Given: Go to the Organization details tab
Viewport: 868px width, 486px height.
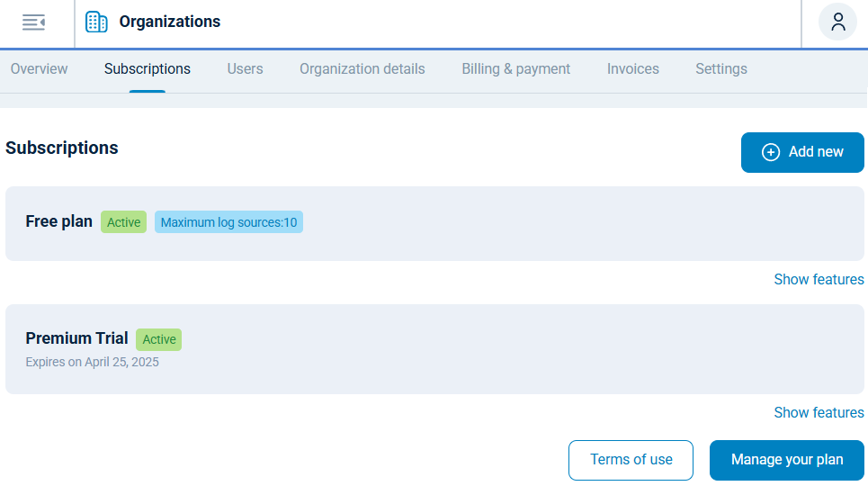Looking at the screenshot, I should (362, 69).
